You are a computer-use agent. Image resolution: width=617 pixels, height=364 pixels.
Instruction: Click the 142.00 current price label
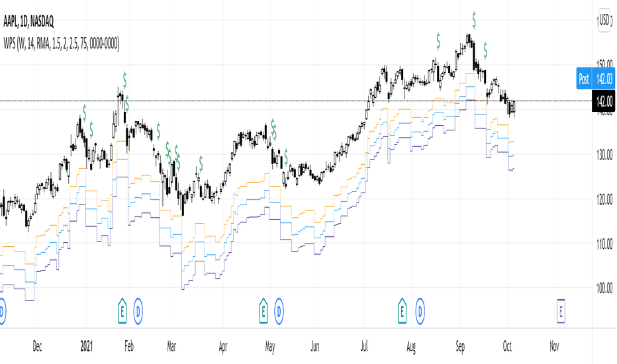pyautogui.click(x=604, y=101)
